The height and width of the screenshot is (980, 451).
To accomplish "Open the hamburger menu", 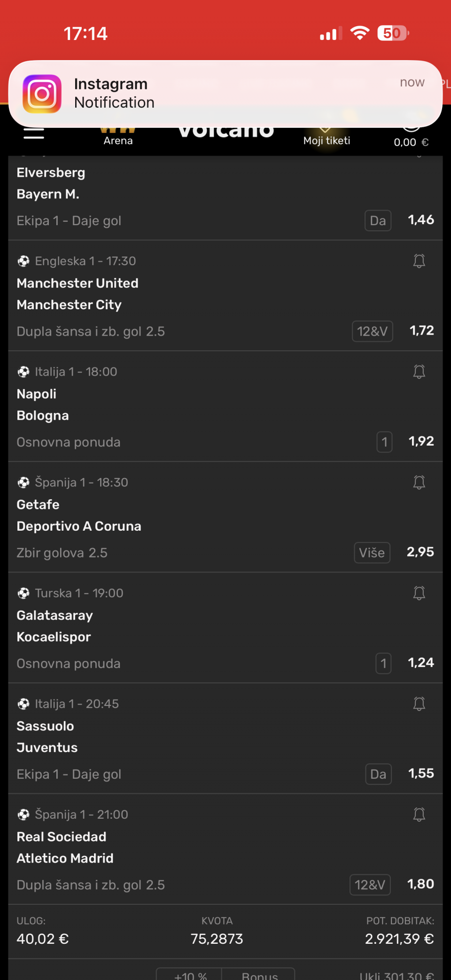I will click(x=34, y=133).
